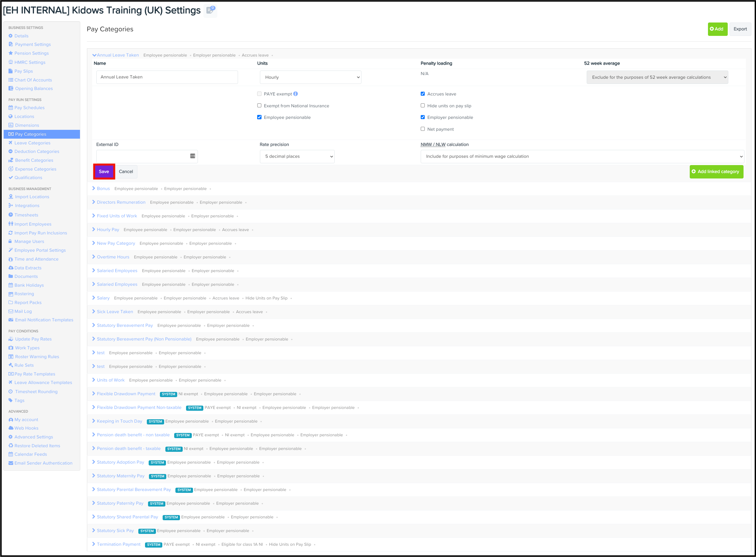Click the Manage Users lock icon

point(10,241)
